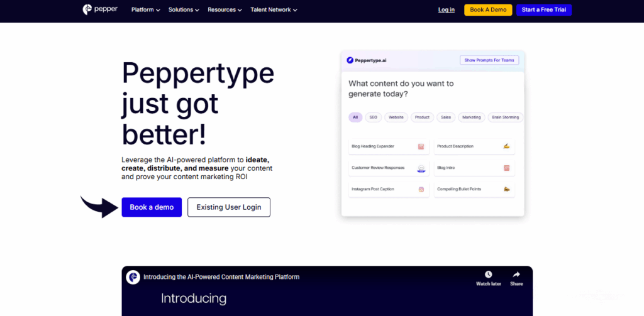Open Customer Review Responses card
The height and width of the screenshot is (316, 644).
389,168
